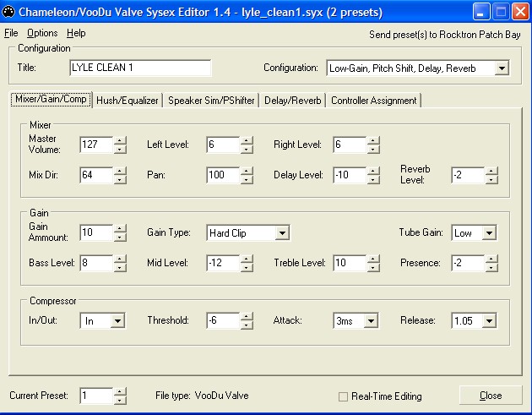Click the Mid Level value field
532x415 pixels.
coord(224,263)
